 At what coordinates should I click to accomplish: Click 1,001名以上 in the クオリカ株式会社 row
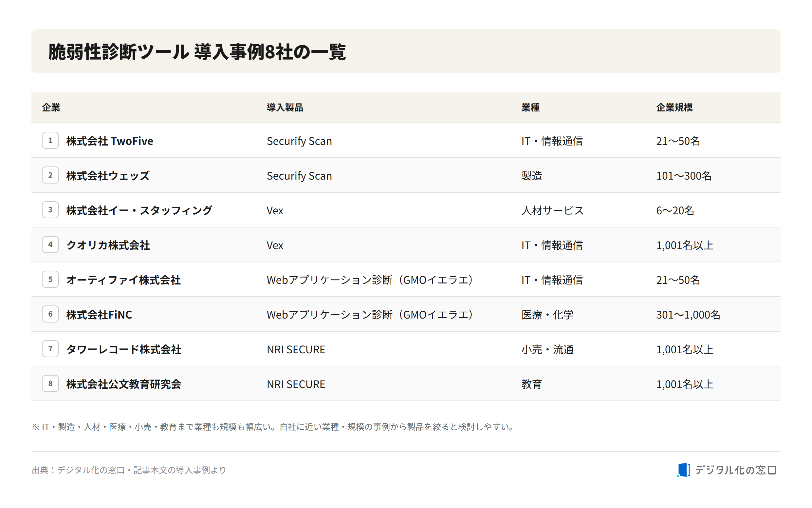685,245
